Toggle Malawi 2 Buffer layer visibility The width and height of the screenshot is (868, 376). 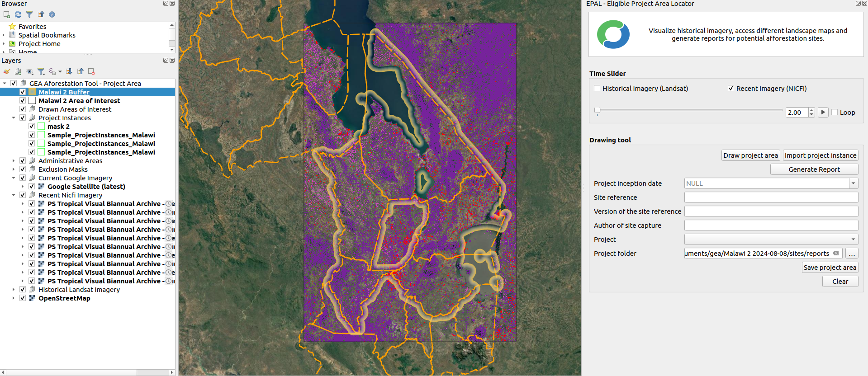(23, 92)
